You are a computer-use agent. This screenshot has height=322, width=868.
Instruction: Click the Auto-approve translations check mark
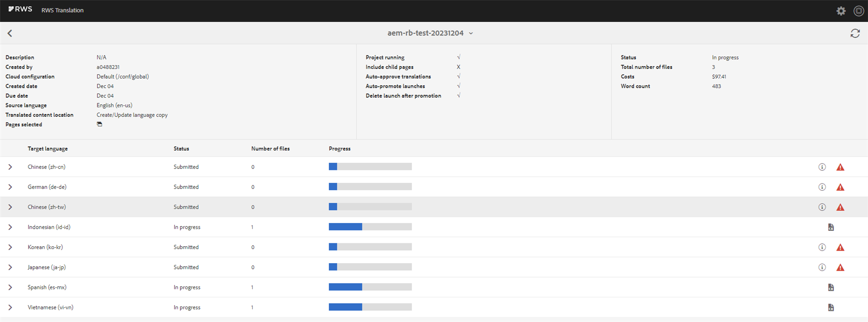pyautogui.click(x=459, y=76)
